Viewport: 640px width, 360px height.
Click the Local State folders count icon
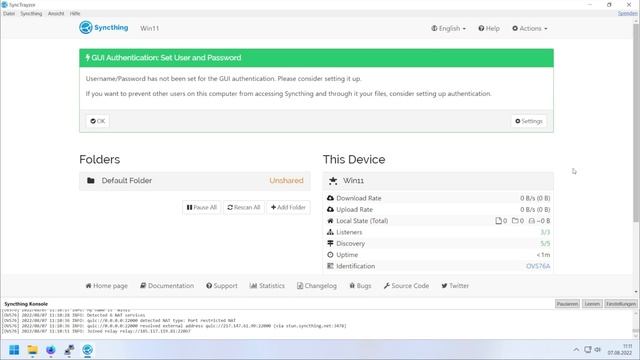515,221
